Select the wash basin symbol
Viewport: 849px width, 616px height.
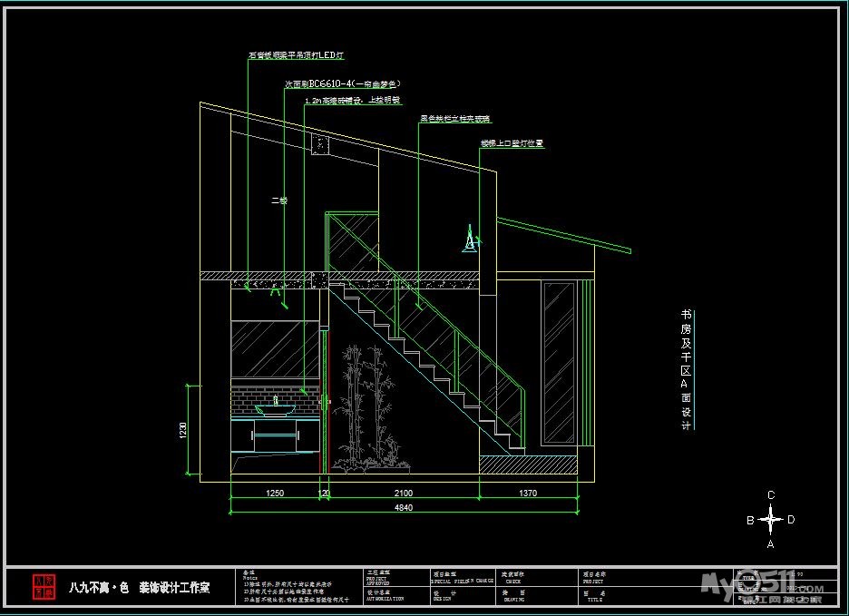(x=275, y=407)
